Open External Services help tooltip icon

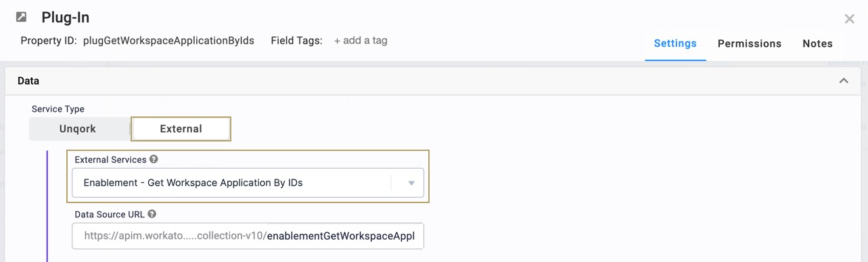pyautogui.click(x=154, y=160)
